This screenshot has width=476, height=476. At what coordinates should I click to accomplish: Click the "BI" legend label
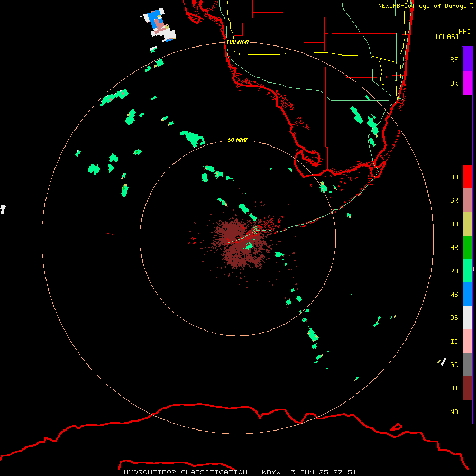[454, 388]
